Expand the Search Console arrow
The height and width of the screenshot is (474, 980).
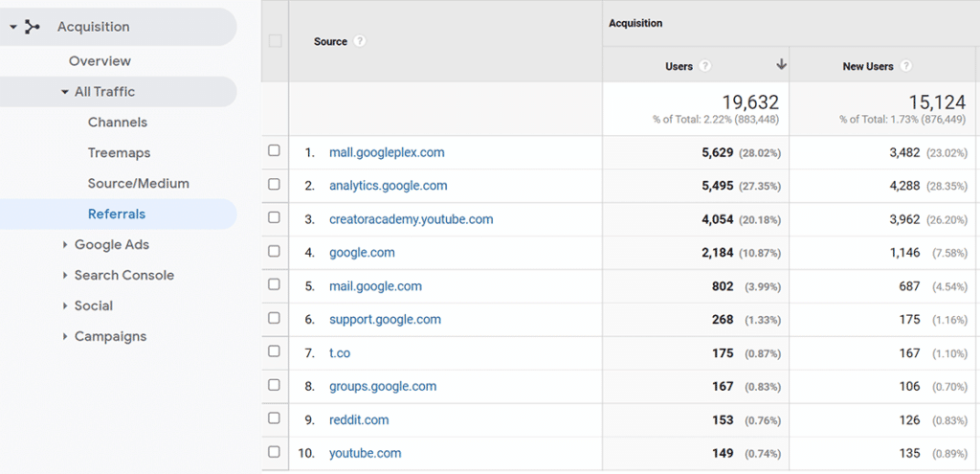[65, 275]
